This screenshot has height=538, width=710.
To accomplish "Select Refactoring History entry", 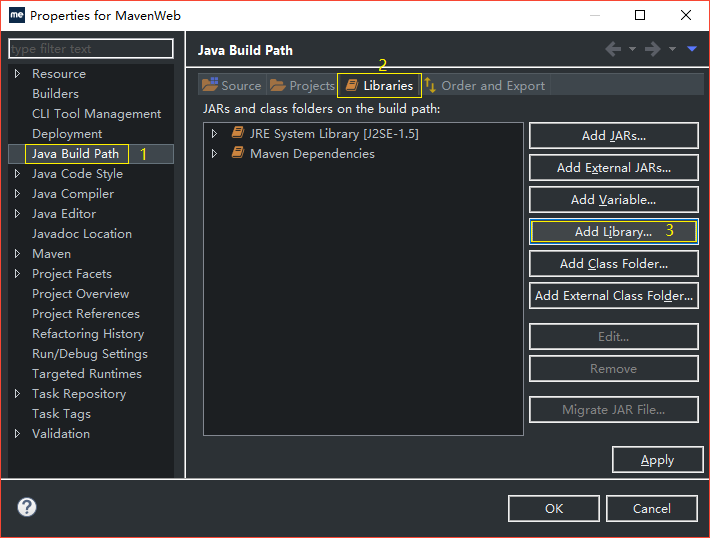I will click(88, 334).
